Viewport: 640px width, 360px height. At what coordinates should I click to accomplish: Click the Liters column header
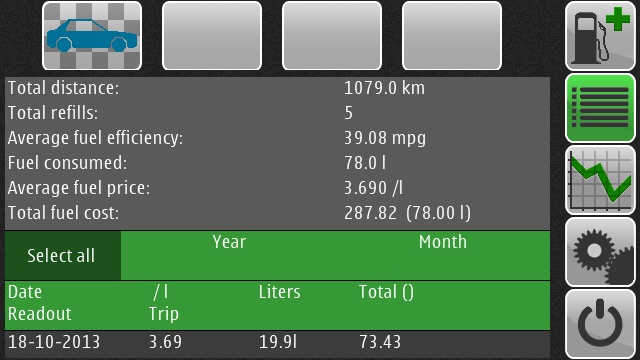[280, 292]
